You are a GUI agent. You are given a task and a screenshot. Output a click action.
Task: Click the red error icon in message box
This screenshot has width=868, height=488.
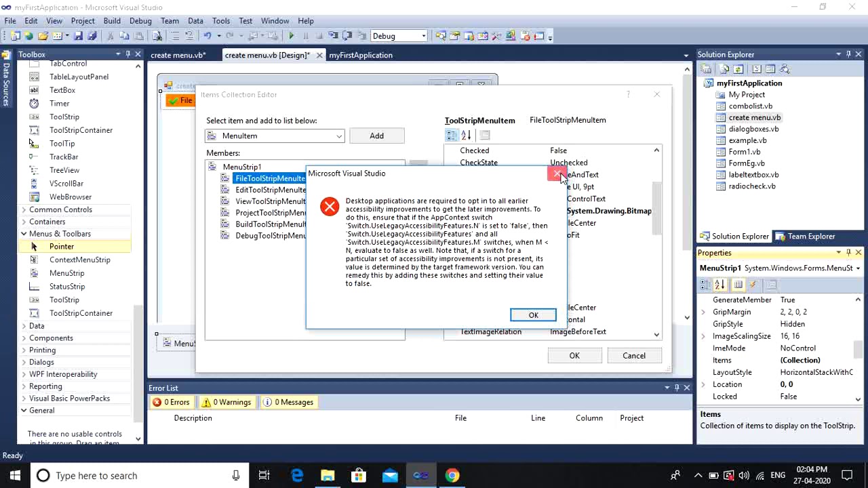pos(330,206)
